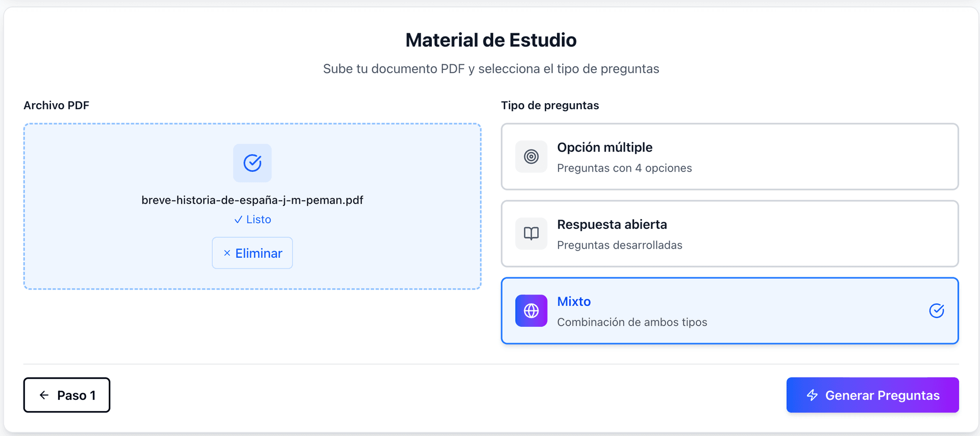Click the Listo status indicator

click(252, 219)
